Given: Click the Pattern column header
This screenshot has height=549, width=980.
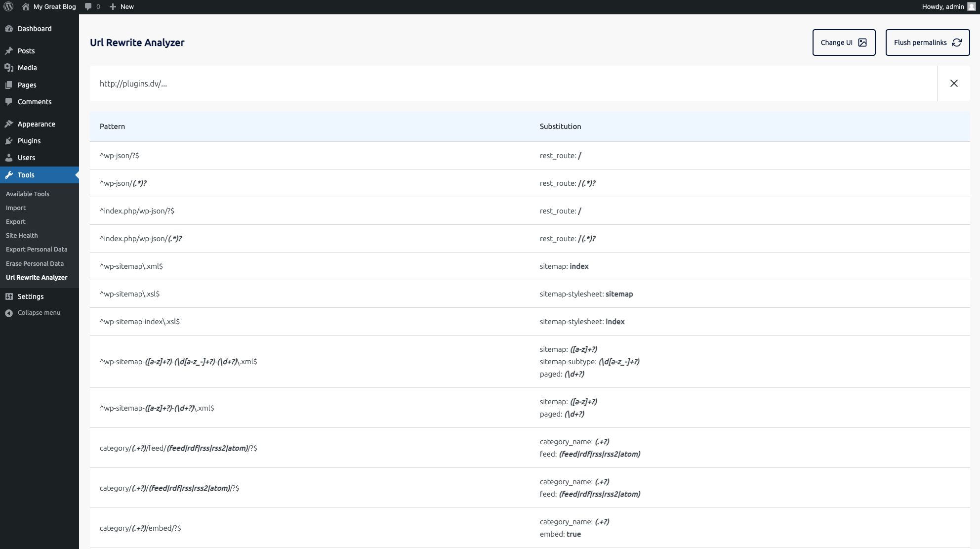Looking at the screenshot, I should [112, 127].
